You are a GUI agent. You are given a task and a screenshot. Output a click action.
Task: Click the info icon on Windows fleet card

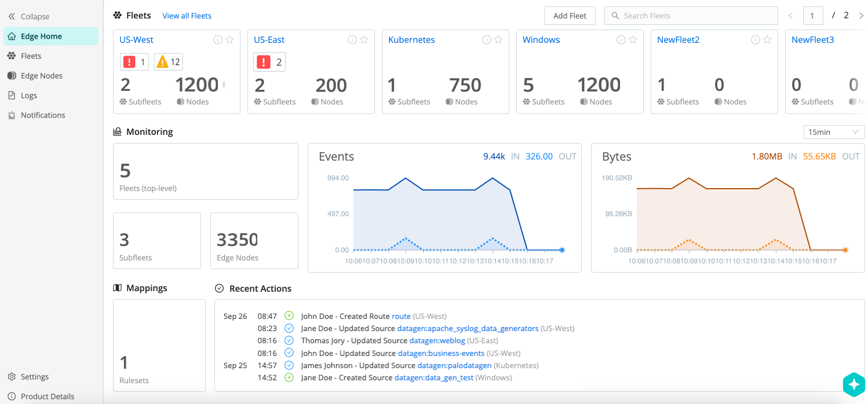[621, 40]
